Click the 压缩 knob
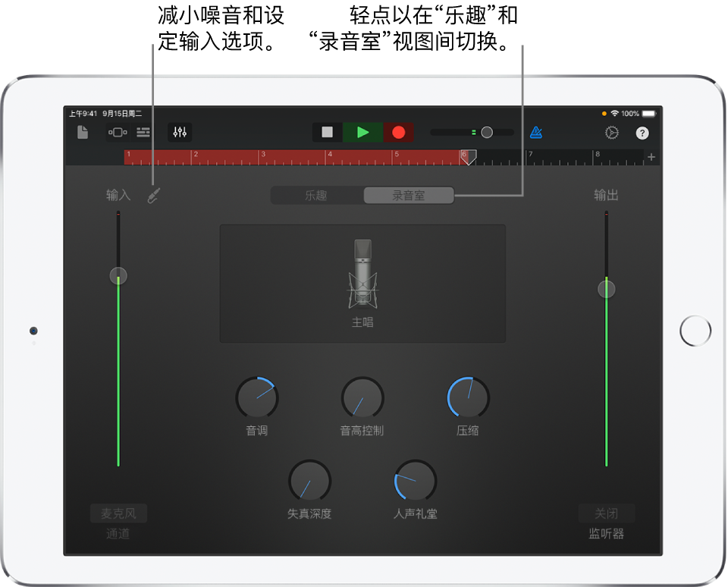Screen dimensions: 728x587 point(467,395)
